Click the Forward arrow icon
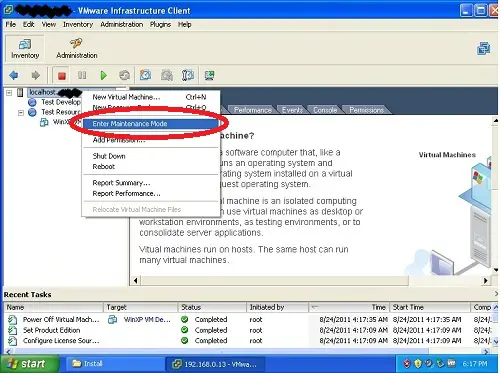500x373 pixels. click(35, 75)
